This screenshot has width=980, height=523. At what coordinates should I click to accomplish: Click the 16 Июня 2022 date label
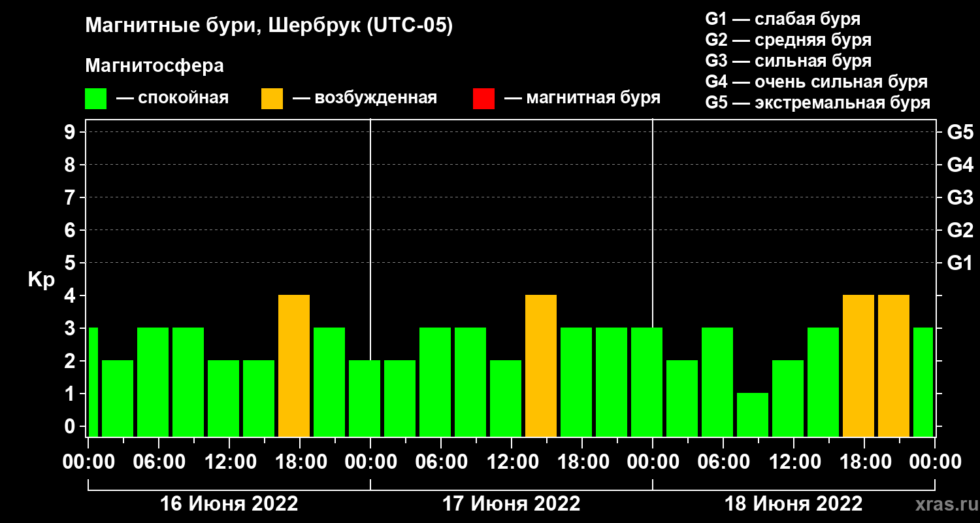pos(229,504)
